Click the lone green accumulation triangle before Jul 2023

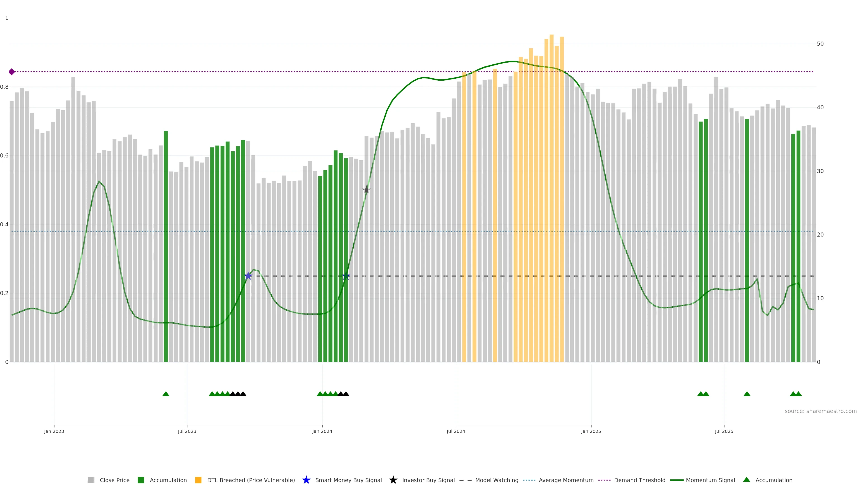click(x=166, y=394)
